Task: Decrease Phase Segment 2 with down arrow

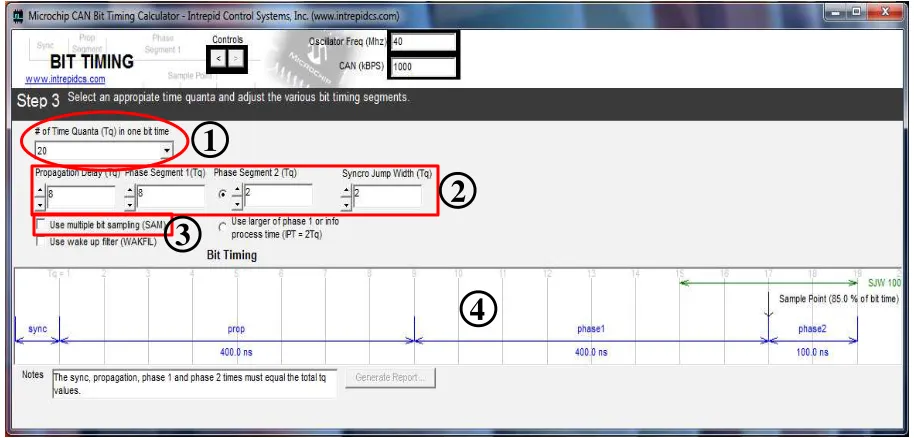Action: pyautogui.click(x=237, y=204)
